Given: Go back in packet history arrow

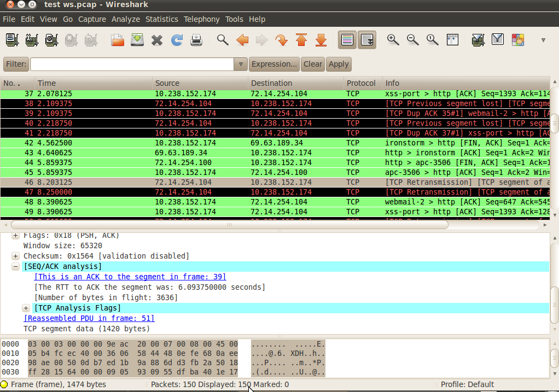Looking at the screenshot, I should point(242,40).
